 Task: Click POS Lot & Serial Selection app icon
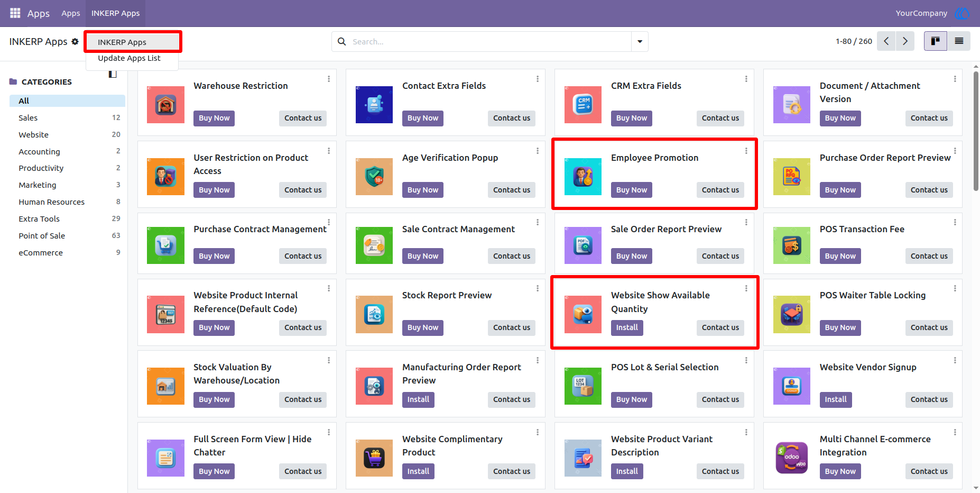(x=583, y=386)
